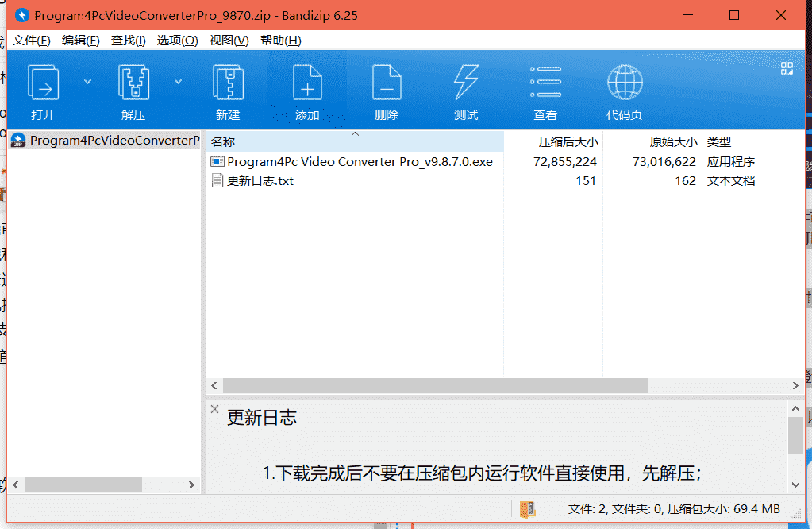
Task: Click the 73,016,622 original size cell
Action: [664, 162]
